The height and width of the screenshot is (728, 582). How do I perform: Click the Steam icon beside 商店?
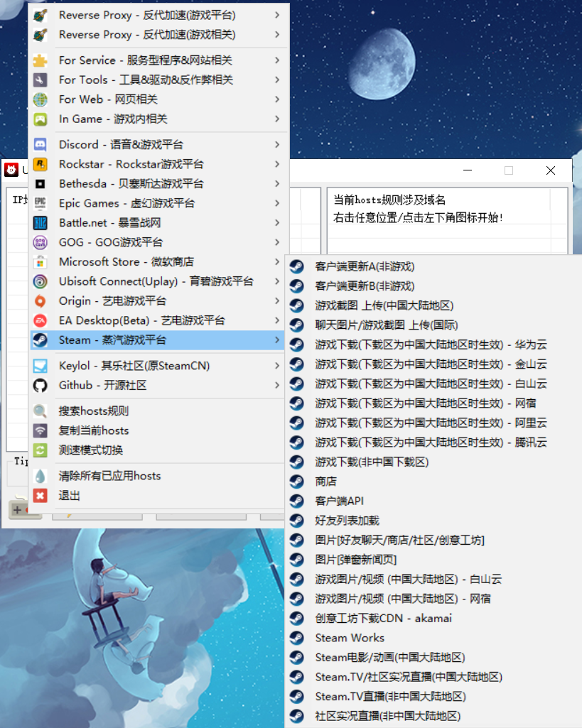tap(297, 482)
